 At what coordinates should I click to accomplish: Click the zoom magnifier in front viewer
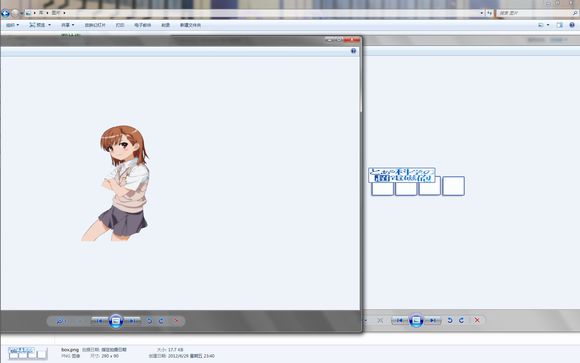[x=60, y=321]
